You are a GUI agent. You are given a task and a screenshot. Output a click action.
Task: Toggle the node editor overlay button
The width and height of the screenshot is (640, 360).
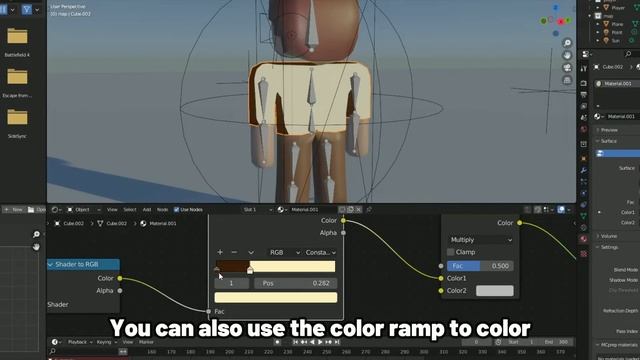coord(561,209)
